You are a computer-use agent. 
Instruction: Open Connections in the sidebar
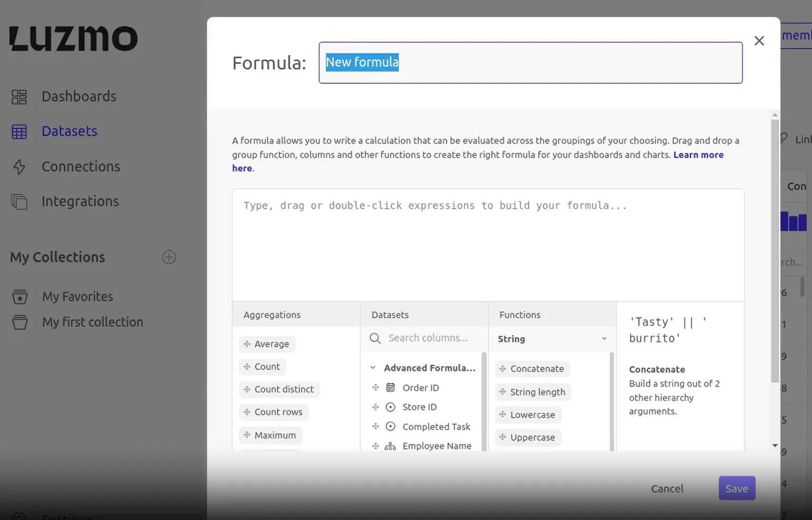click(x=81, y=166)
